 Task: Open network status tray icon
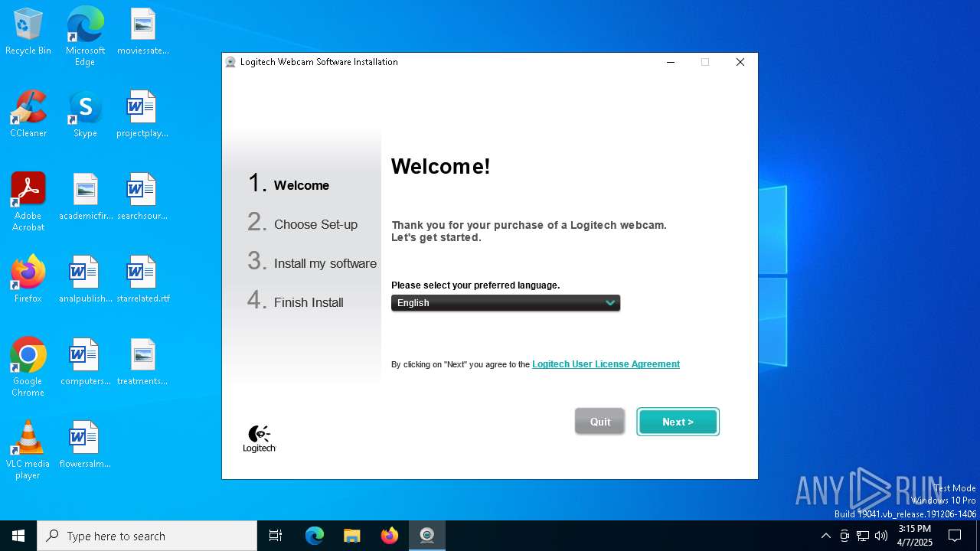pyautogui.click(x=863, y=536)
